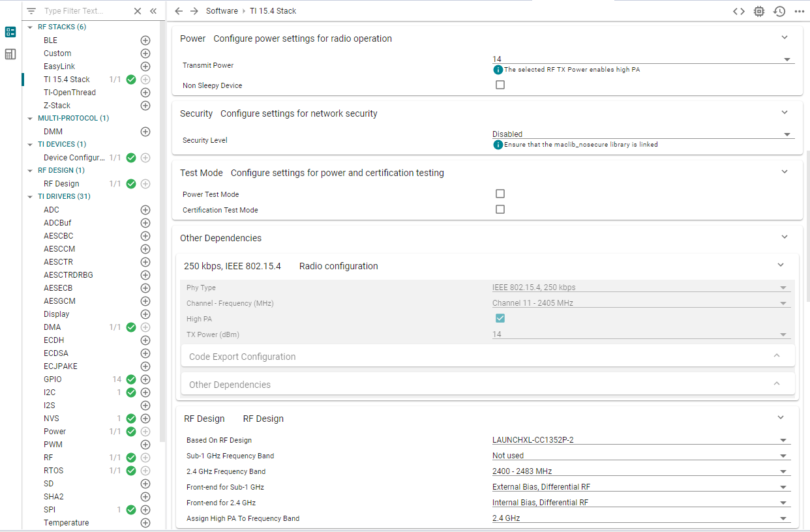Collapse the sidebar with the double-chevron icon
This screenshot has height=532, width=810.
pyautogui.click(x=153, y=11)
